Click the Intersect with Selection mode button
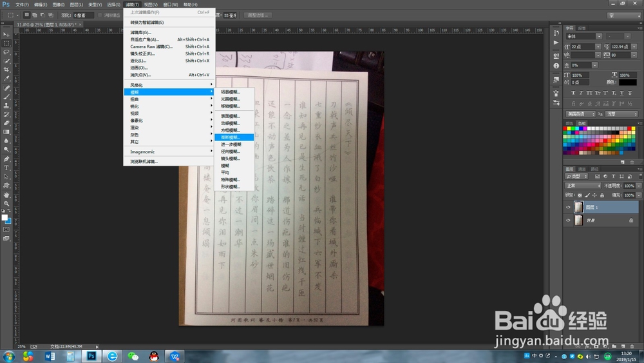The width and height of the screenshot is (644, 363). pyautogui.click(x=50, y=15)
